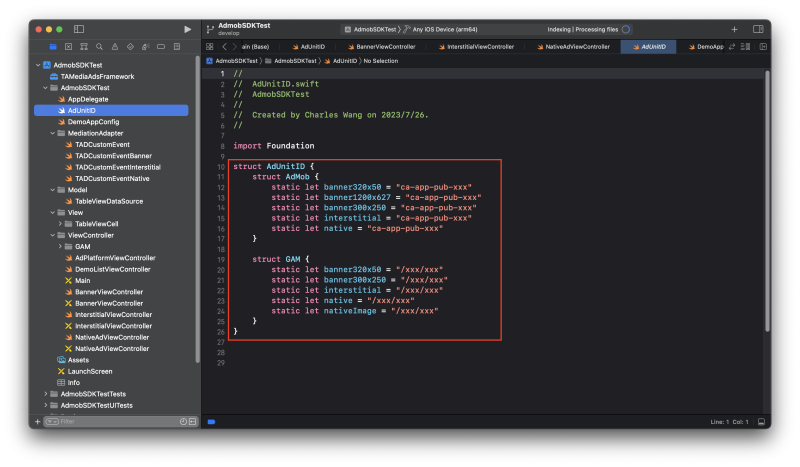This screenshot has width=800, height=467.
Task: Open the Test navigator diamond icon
Action: [130, 46]
